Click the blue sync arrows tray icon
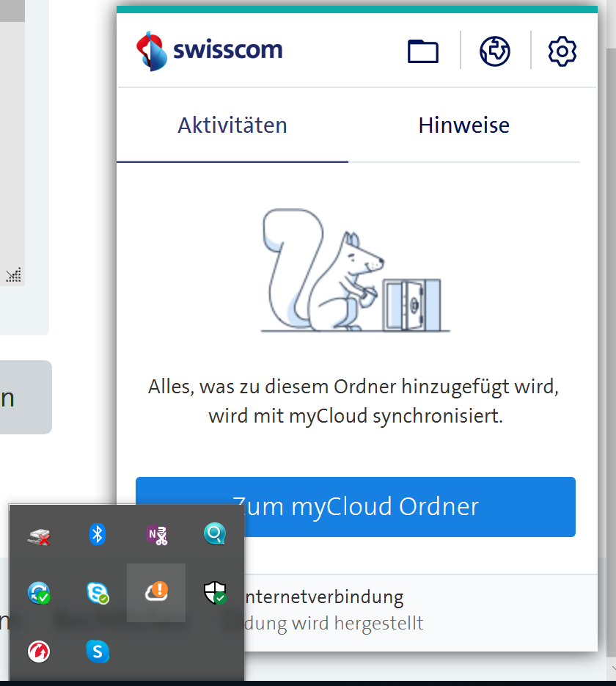Viewport: 616px width, 686px height. point(39,593)
